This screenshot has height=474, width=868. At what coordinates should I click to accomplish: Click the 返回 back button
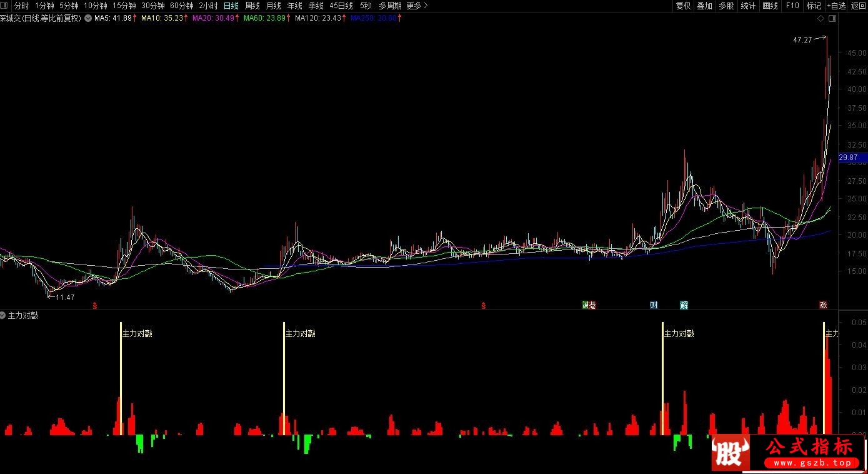coord(859,6)
